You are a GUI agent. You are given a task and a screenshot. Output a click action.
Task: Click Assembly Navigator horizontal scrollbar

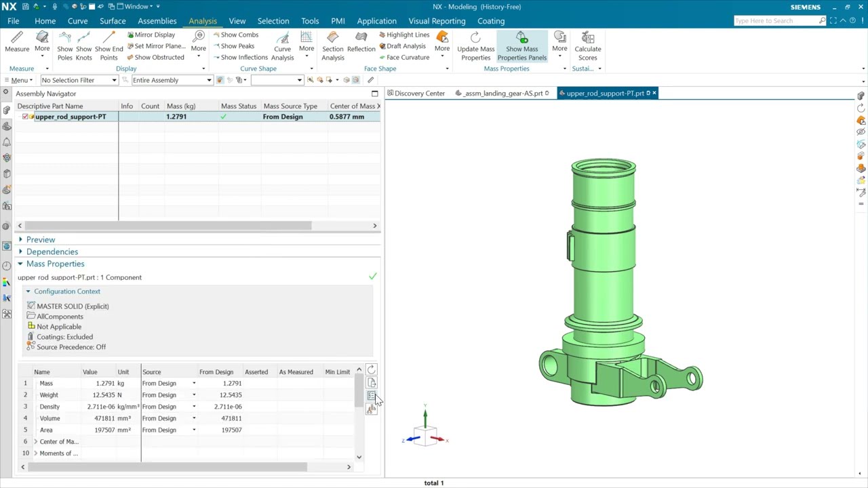coord(167,226)
